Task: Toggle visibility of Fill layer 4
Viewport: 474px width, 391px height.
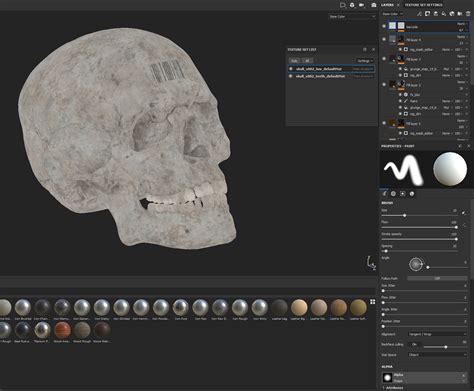Action: coord(384,39)
